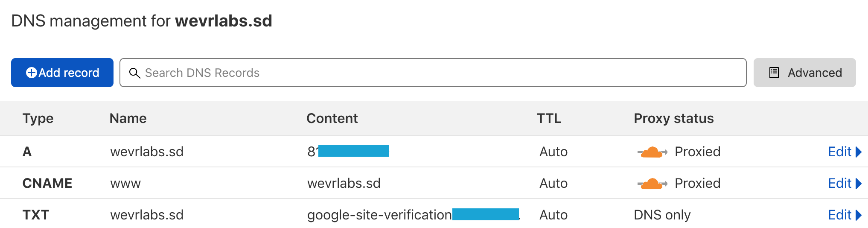This screenshot has width=868, height=228.
Task: Click the magnifier icon in search box
Action: 135,73
